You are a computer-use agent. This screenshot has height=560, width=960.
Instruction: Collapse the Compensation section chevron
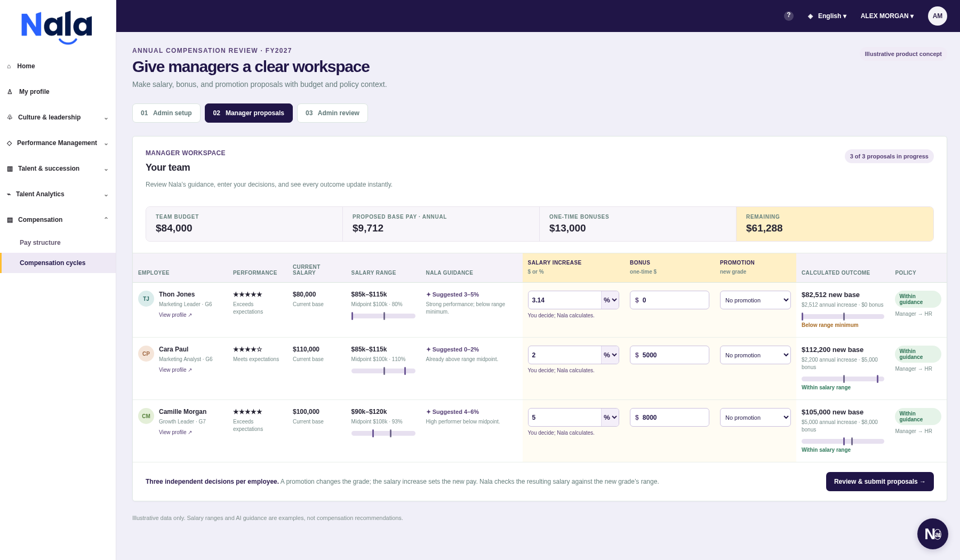coord(106,219)
